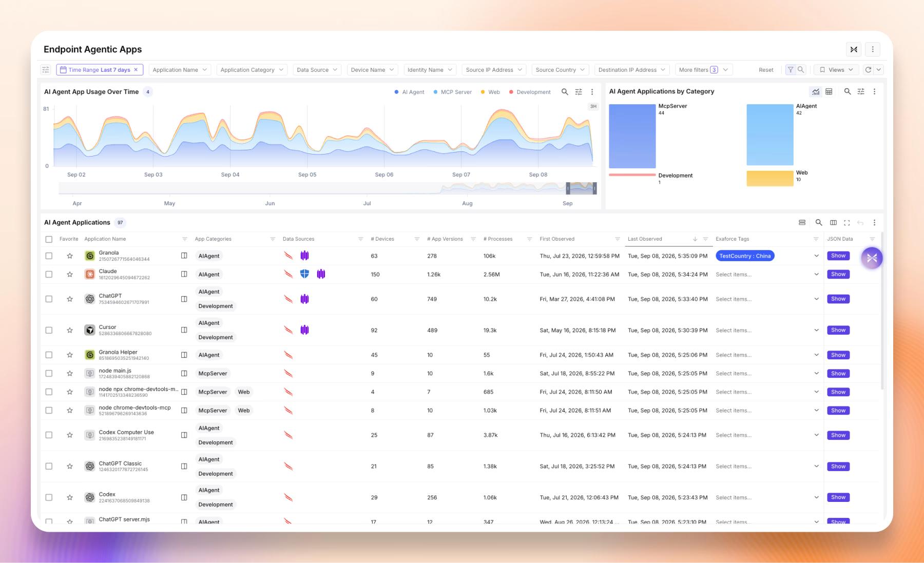The height and width of the screenshot is (563, 924).
Task: Open side panel icon for Cursor row
Action: 184,330
